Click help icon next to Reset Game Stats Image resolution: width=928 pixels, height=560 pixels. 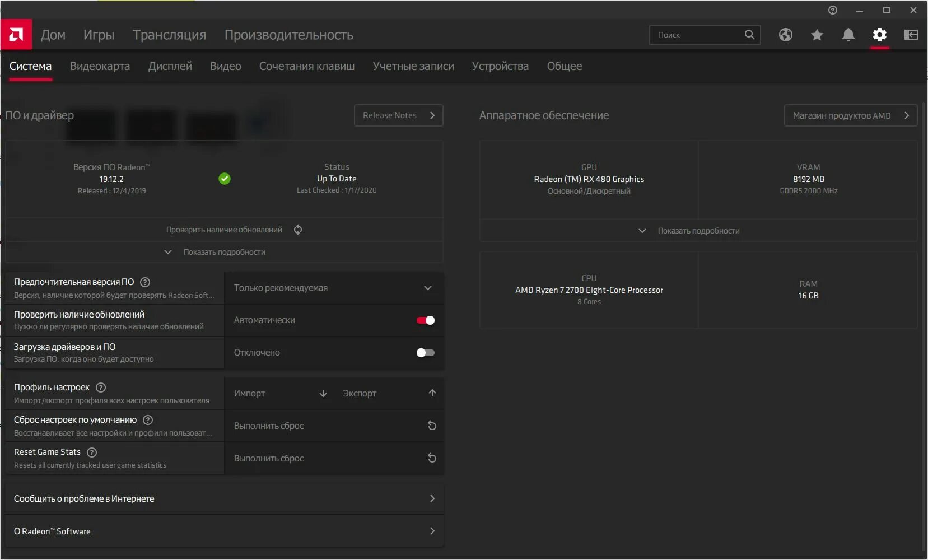(92, 452)
